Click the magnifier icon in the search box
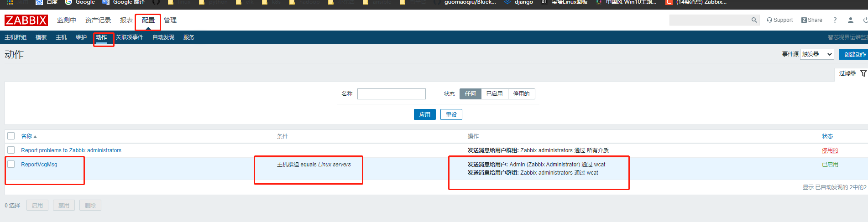The width and height of the screenshot is (868, 222). pyautogui.click(x=754, y=20)
